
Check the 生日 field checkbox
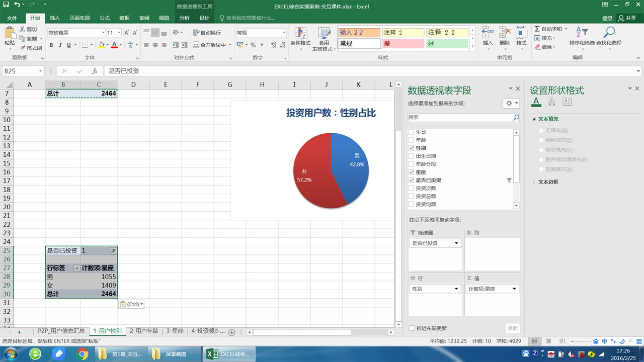click(411, 132)
